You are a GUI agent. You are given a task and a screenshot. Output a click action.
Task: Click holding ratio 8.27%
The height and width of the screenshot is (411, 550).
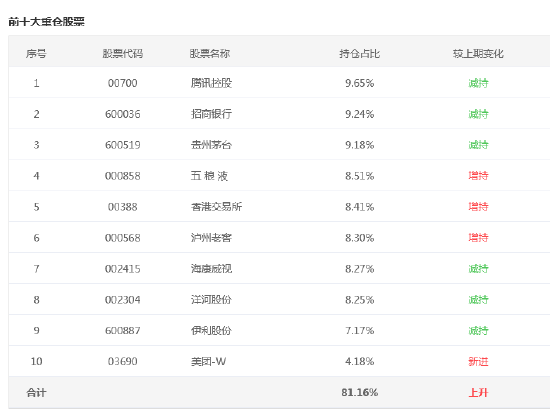[x=360, y=269]
